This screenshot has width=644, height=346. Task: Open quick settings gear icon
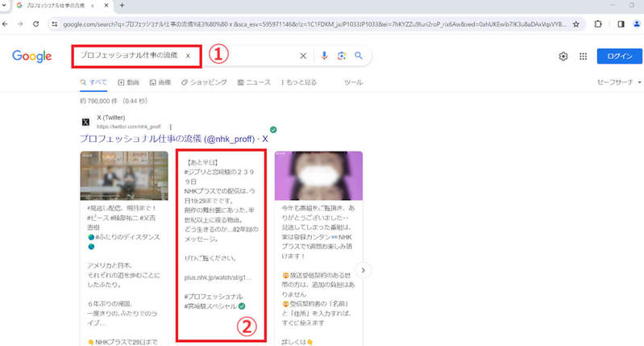point(563,56)
